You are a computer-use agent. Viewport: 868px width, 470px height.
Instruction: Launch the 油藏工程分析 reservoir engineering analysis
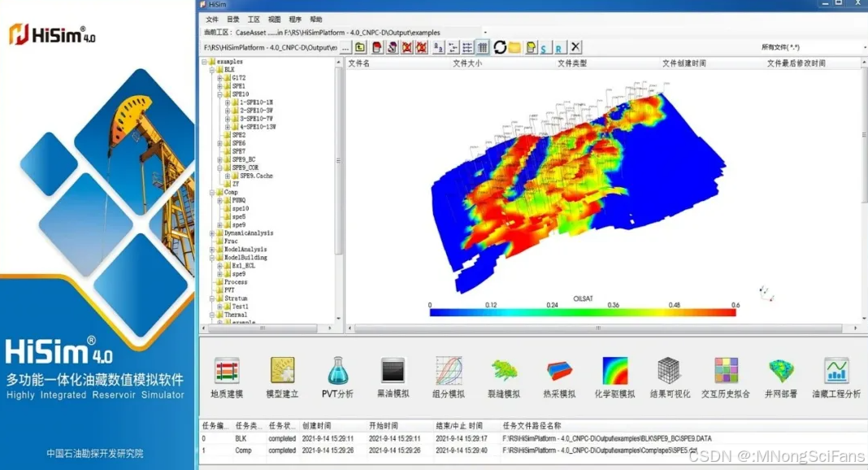[835, 378]
